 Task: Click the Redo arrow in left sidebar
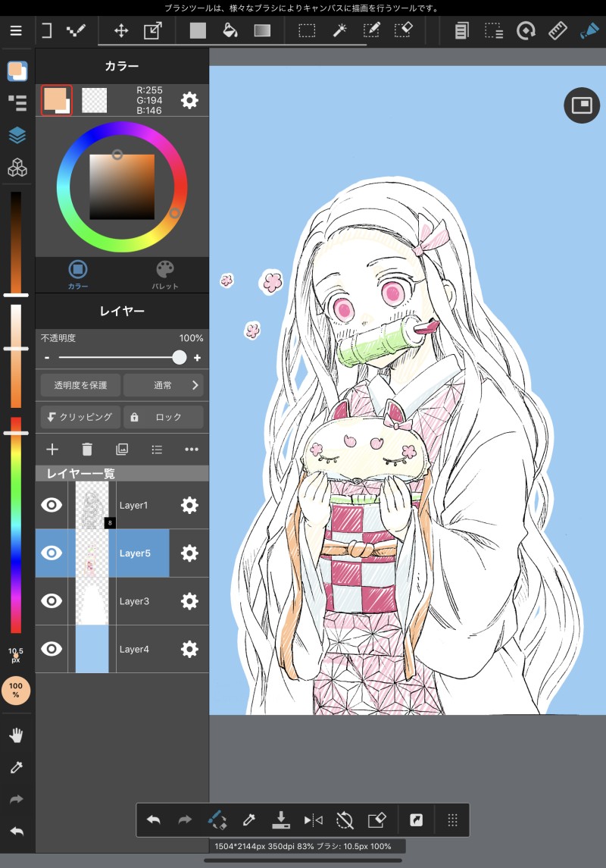[x=17, y=799]
